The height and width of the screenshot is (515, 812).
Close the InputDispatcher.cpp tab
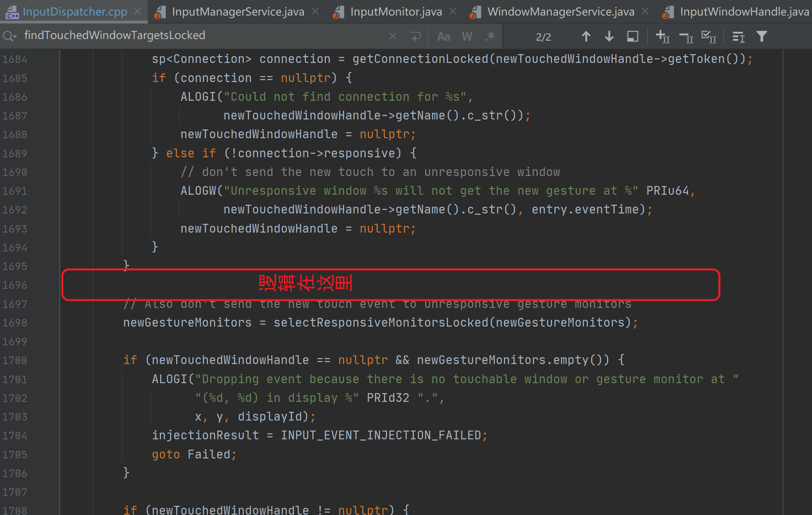(x=137, y=12)
